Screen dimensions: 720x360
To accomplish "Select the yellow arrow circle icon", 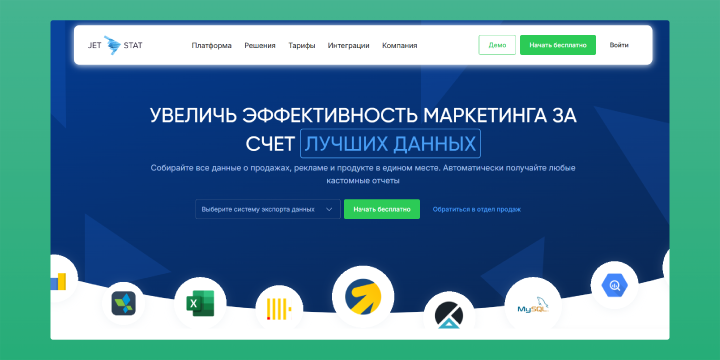I will click(363, 297).
